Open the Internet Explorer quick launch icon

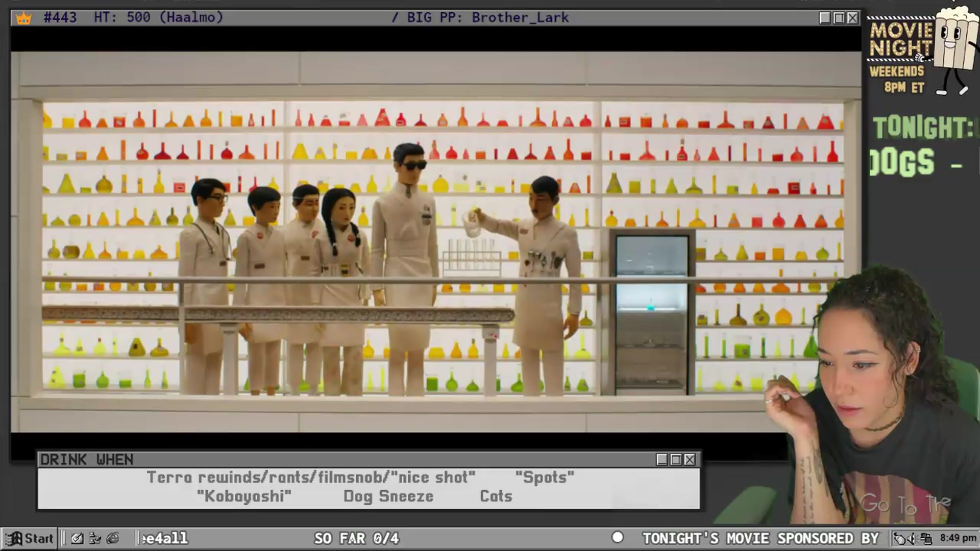click(x=113, y=538)
